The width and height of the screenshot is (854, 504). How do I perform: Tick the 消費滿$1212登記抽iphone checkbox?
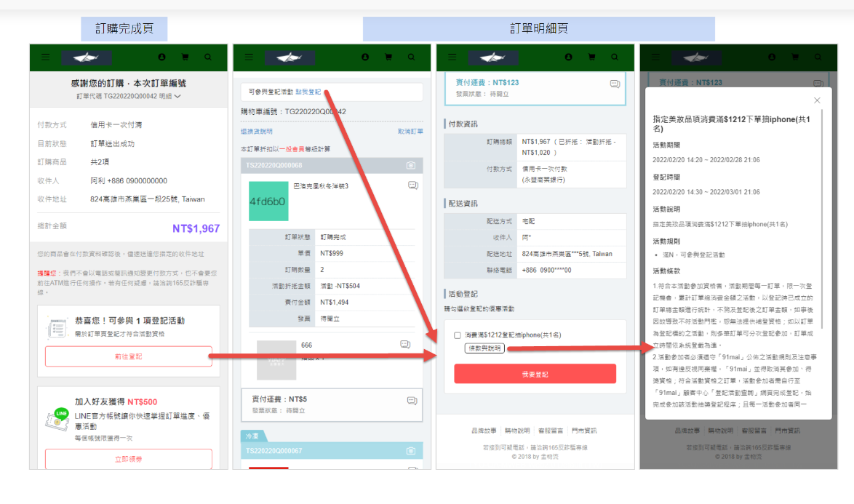click(x=457, y=335)
